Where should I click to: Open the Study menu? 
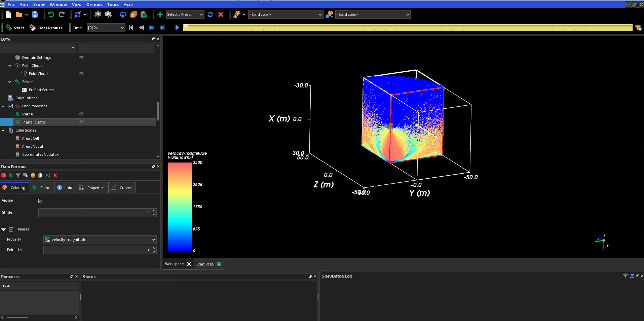point(39,5)
